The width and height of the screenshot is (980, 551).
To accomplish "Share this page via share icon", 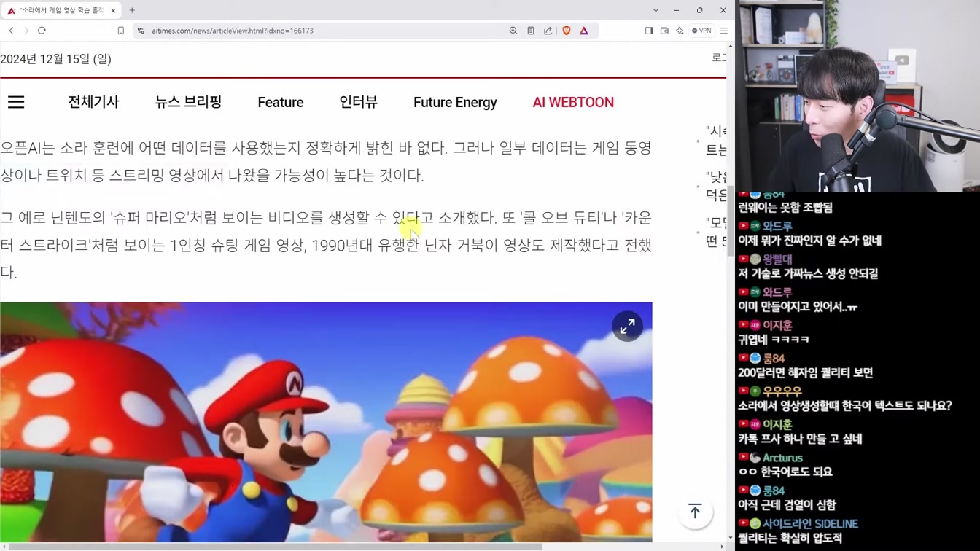I will click(548, 31).
